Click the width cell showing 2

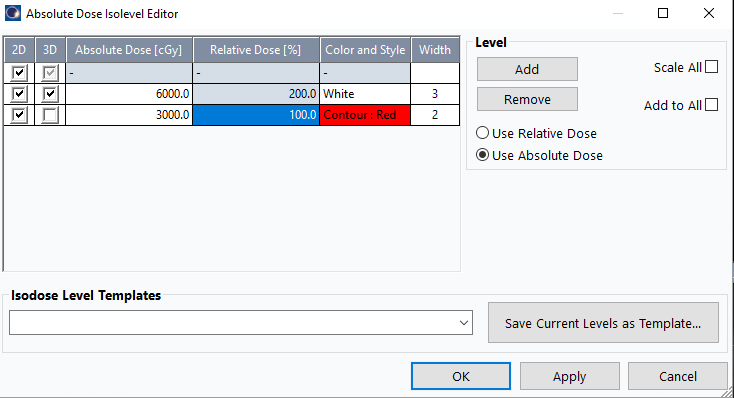click(x=435, y=115)
